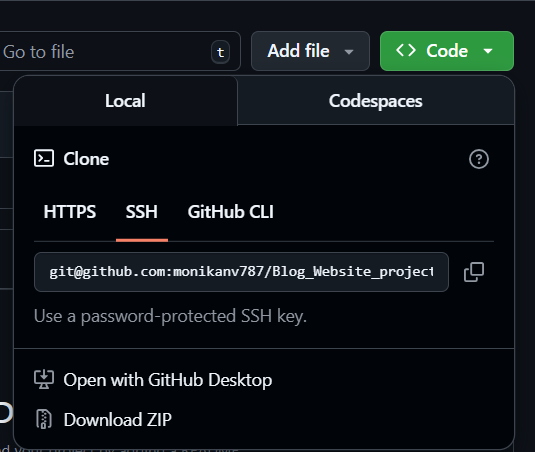Open with GitHub Desktop
This screenshot has width=535, height=452.
153,380
